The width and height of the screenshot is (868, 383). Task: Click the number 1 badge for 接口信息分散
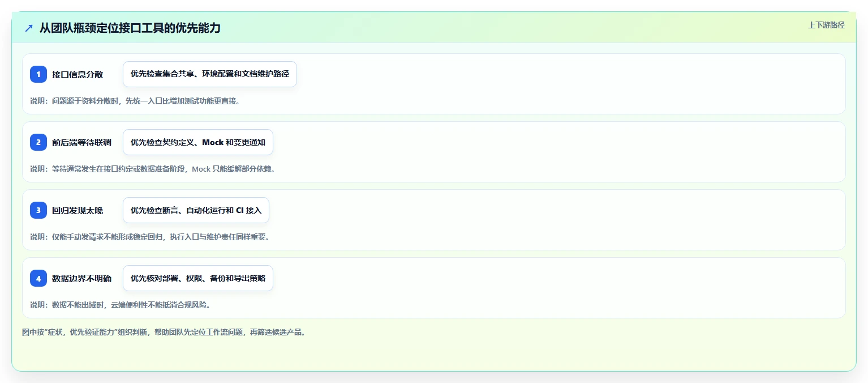coord(38,74)
